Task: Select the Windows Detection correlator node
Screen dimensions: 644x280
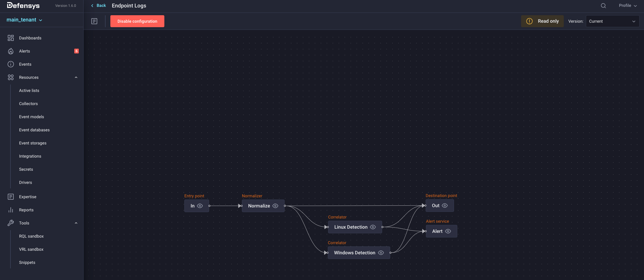Action: (354, 253)
